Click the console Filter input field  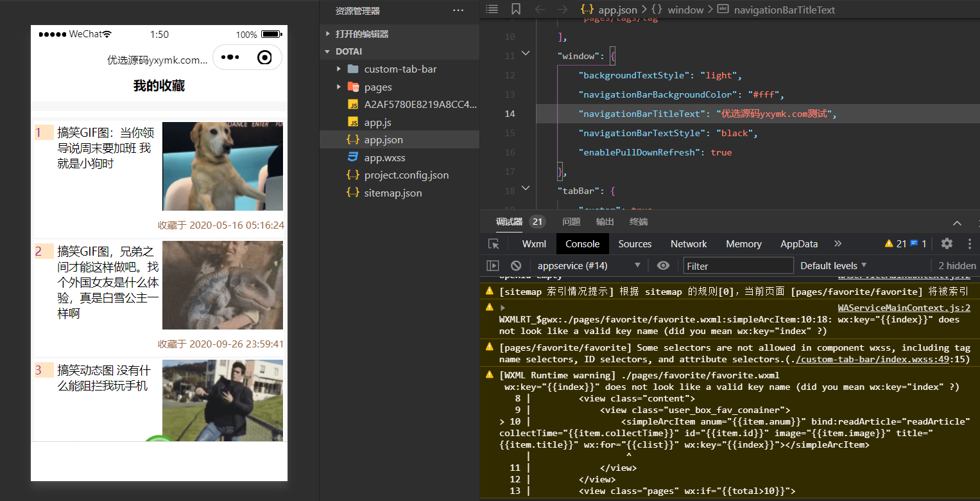[x=738, y=266]
